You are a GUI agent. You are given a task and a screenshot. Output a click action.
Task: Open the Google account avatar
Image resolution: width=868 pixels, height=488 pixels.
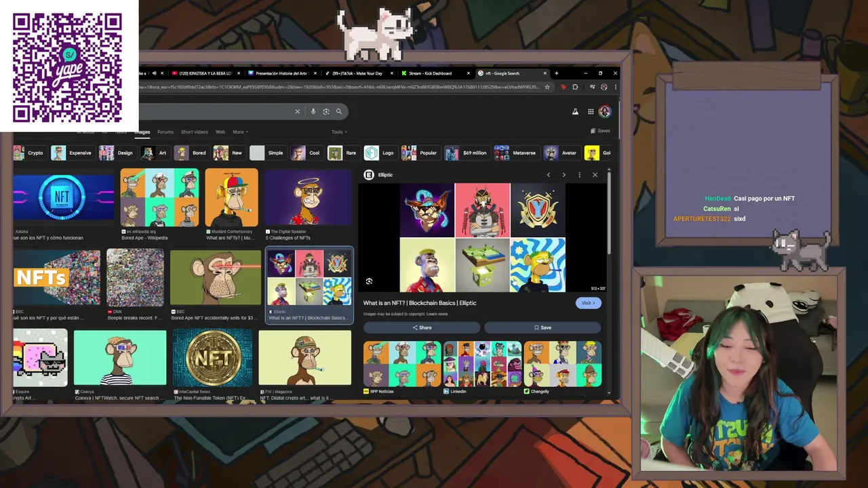[x=605, y=112]
